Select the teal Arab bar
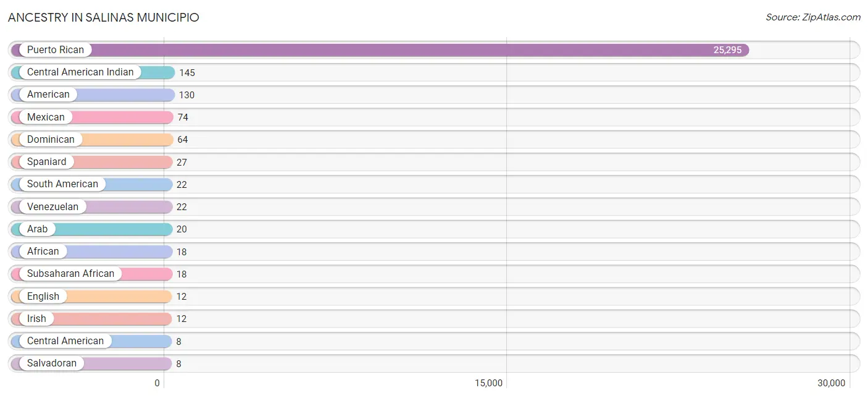The height and width of the screenshot is (398, 868). coord(92,229)
